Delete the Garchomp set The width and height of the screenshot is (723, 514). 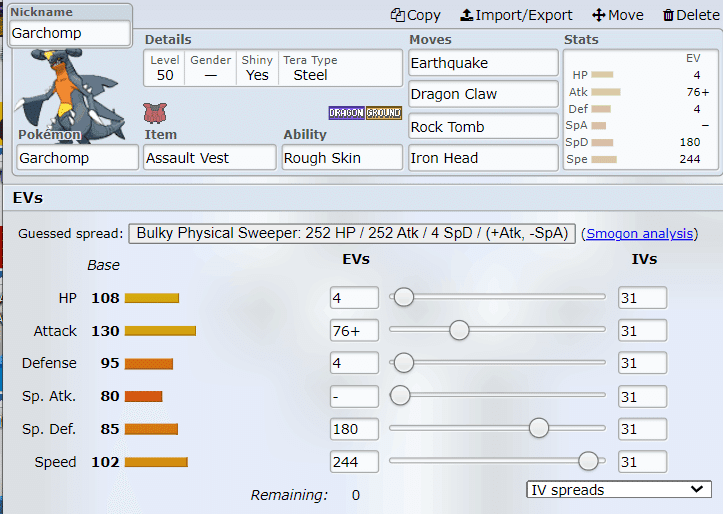pyautogui.click(x=691, y=15)
